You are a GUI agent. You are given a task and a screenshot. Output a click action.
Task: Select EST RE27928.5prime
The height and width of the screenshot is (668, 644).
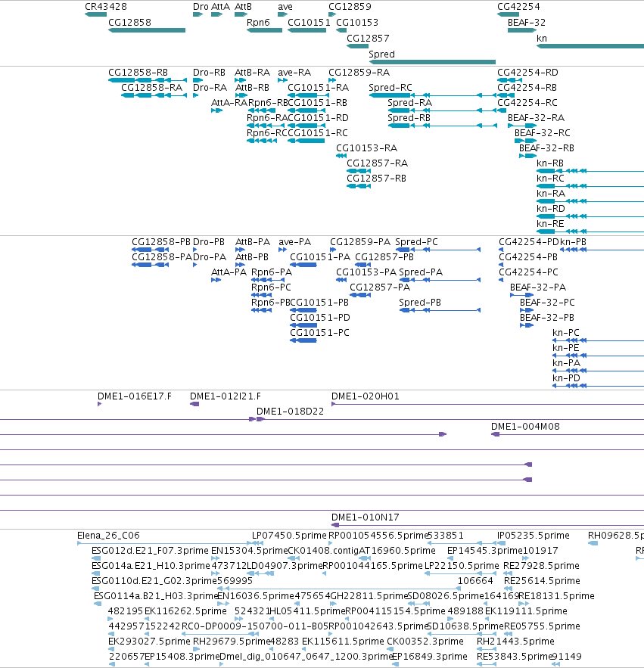coord(541,566)
